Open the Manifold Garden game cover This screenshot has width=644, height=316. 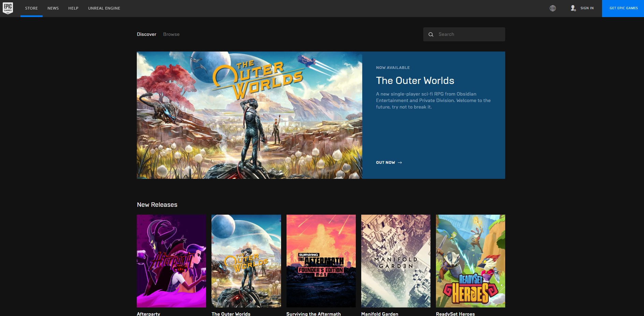(396, 261)
